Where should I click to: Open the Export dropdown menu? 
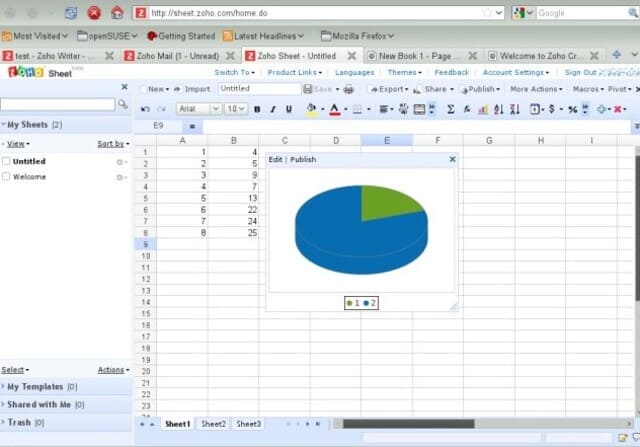pos(388,89)
